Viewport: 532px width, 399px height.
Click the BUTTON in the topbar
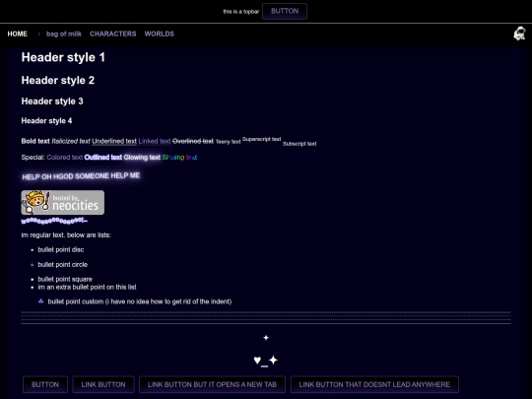[285, 11]
